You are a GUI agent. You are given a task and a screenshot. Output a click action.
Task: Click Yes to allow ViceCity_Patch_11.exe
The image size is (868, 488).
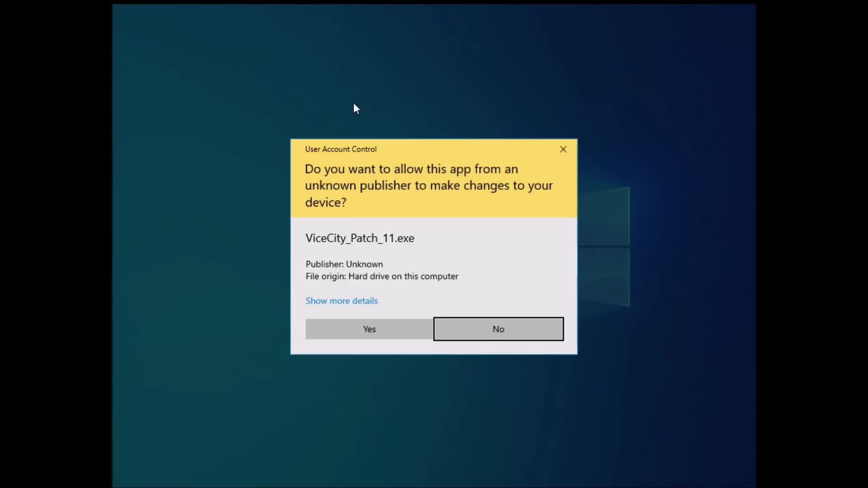pos(369,329)
